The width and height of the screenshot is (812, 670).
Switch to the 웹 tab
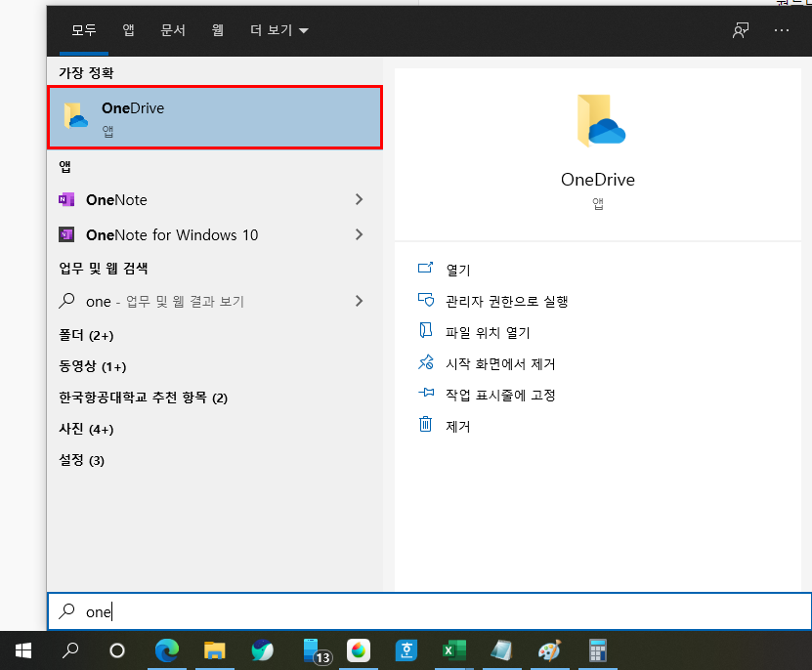pyautogui.click(x=218, y=30)
